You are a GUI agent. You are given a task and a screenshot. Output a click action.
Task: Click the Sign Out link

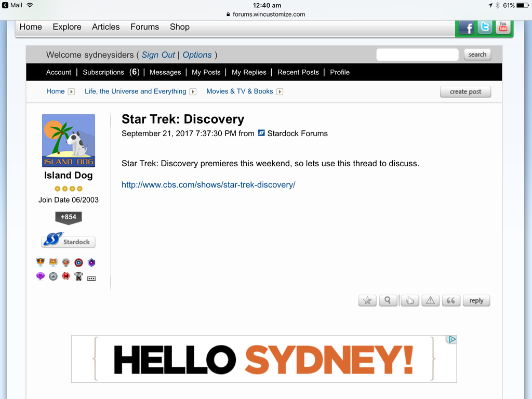tap(158, 55)
